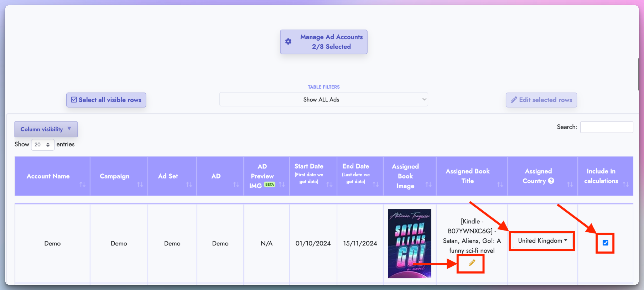Click the pencil icon to edit book title

click(471, 263)
